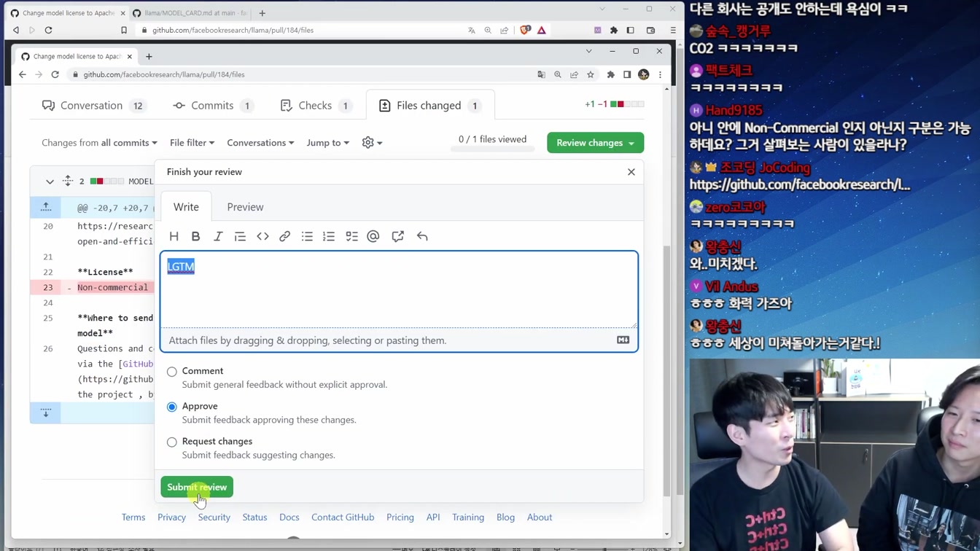Select the Approve radio option

pyautogui.click(x=172, y=407)
